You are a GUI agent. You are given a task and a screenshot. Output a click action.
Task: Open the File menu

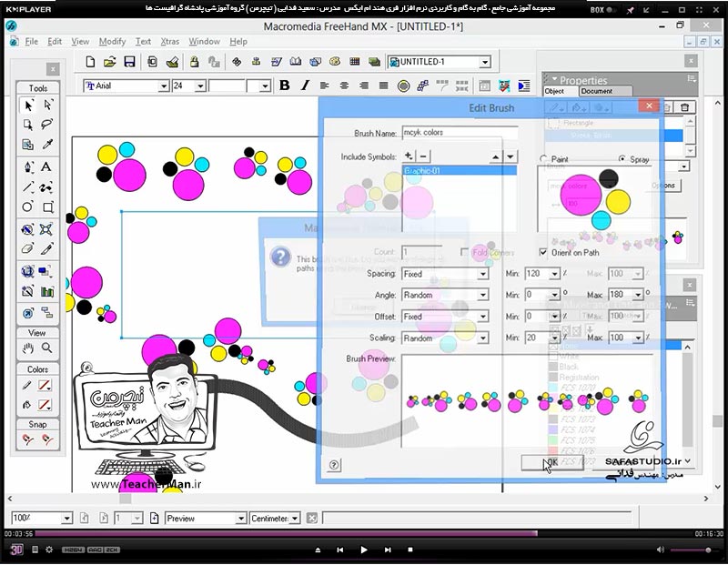coord(32,41)
